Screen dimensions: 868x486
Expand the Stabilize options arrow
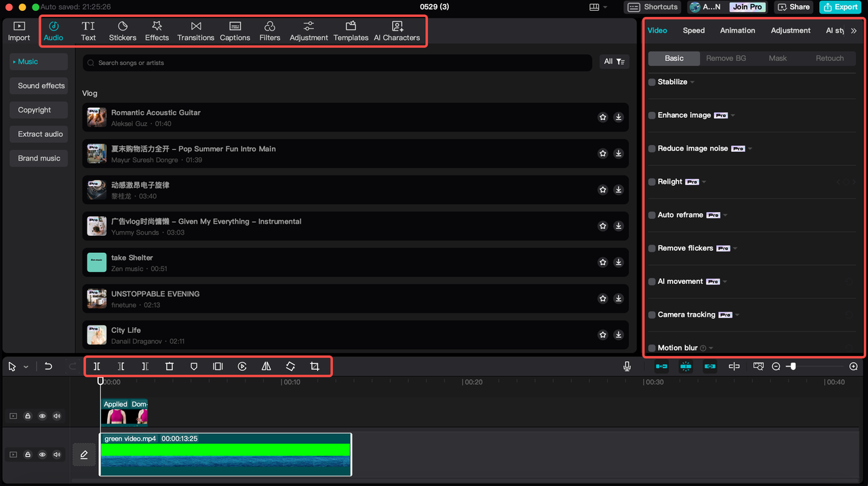[692, 82]
